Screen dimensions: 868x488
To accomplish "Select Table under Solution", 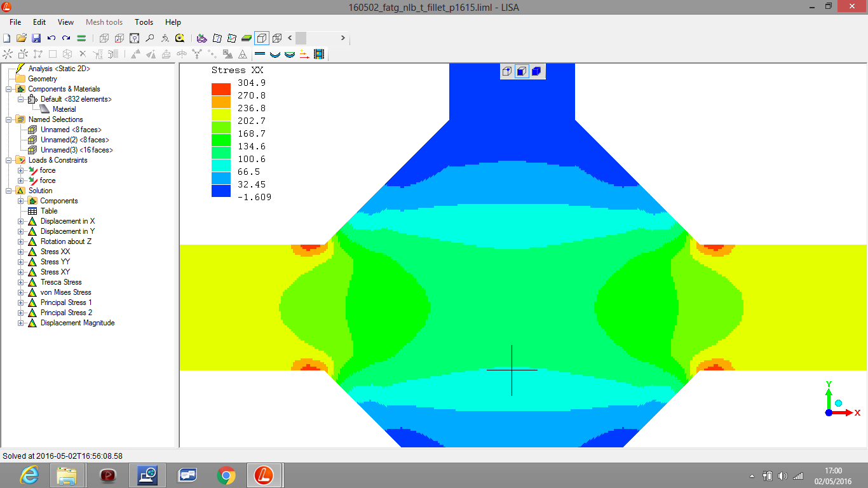I will (x=49, y=211).
